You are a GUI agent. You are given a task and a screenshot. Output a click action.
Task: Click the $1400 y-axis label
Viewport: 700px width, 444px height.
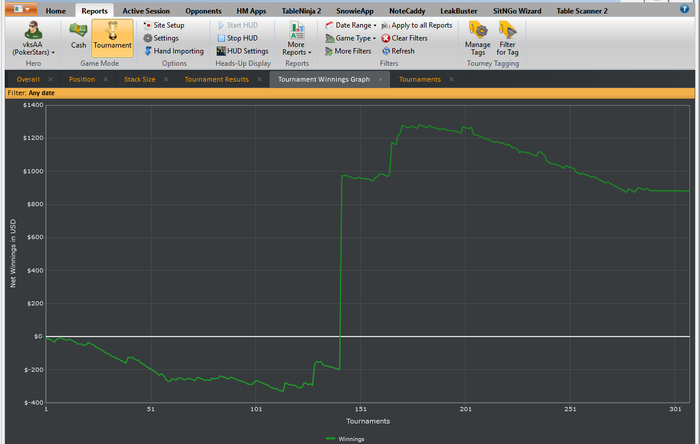pyautogui.click(x=33, y=105)
